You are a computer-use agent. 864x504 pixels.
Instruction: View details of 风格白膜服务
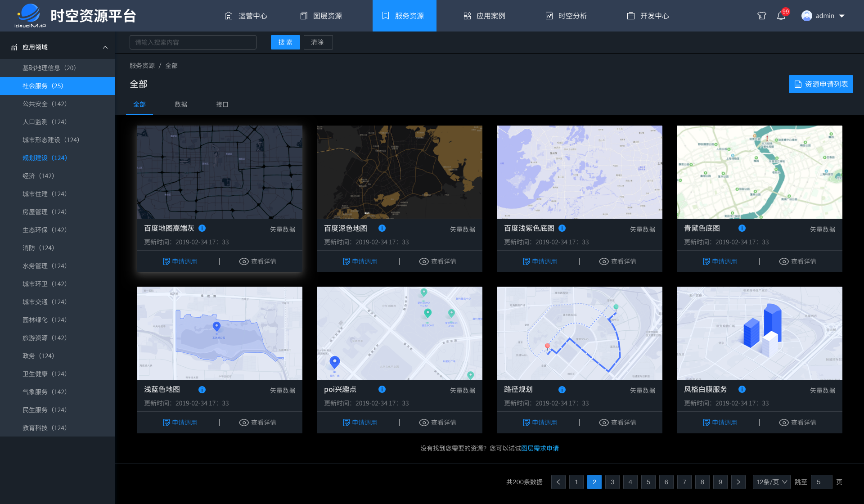pos(798,423)
